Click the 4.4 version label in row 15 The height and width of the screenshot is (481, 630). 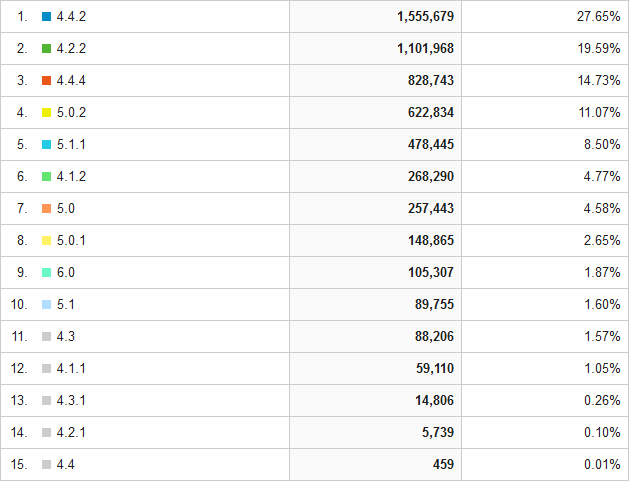[x=66, y=465]
